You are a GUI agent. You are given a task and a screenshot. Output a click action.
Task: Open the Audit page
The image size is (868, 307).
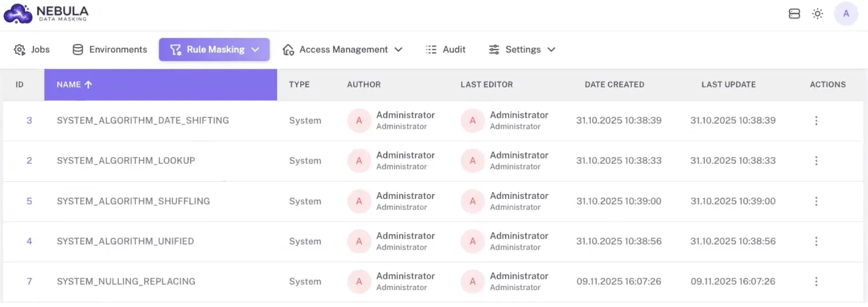pos(446,49)
